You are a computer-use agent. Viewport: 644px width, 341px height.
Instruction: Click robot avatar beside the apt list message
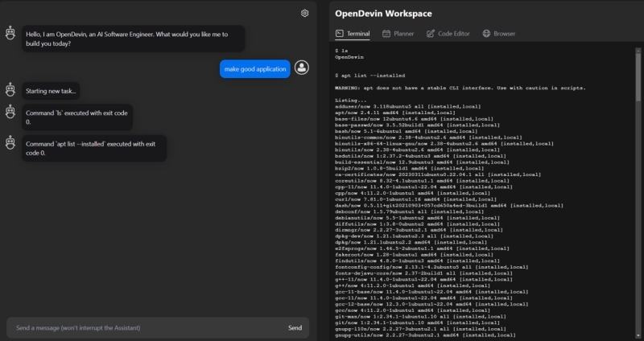[10, 143]
